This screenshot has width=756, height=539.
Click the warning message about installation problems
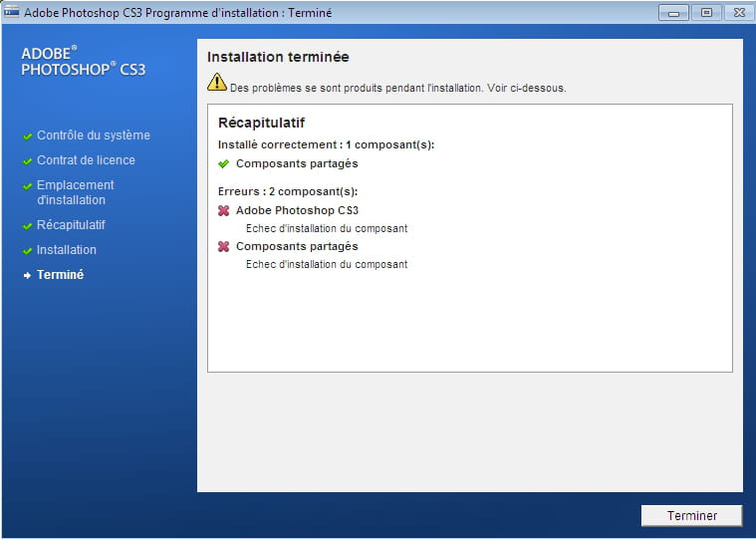(397, 89)
